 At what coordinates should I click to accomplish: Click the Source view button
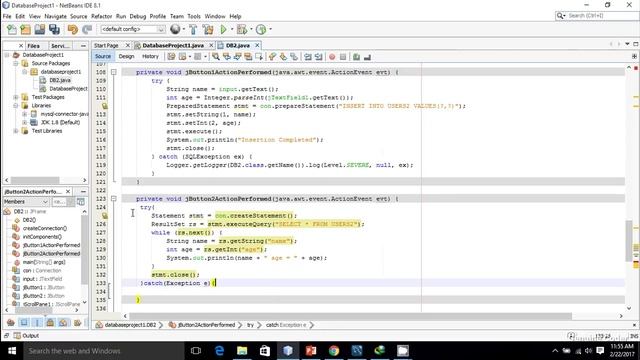click(103, 57)
